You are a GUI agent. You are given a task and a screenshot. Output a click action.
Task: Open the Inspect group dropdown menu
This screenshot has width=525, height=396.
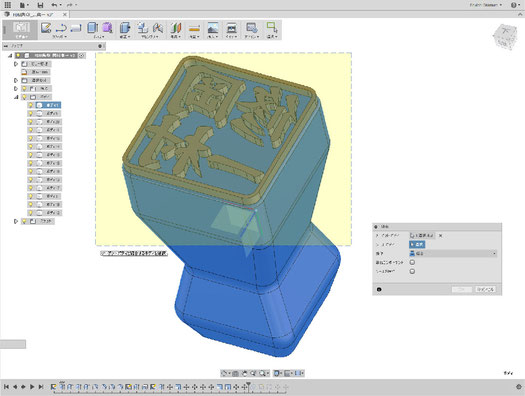coord(195,36)
